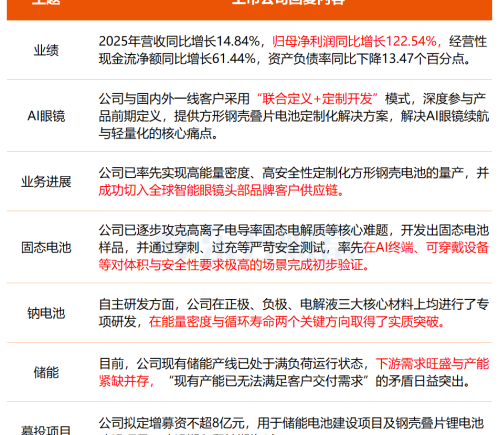The height and width of the screenshot is (435, 499).
Task: Click text 与轻量化的核心痛点
Action: point(155,133)
